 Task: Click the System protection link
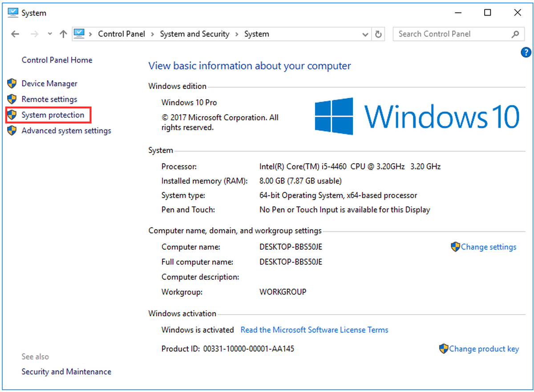coord(53,115)
